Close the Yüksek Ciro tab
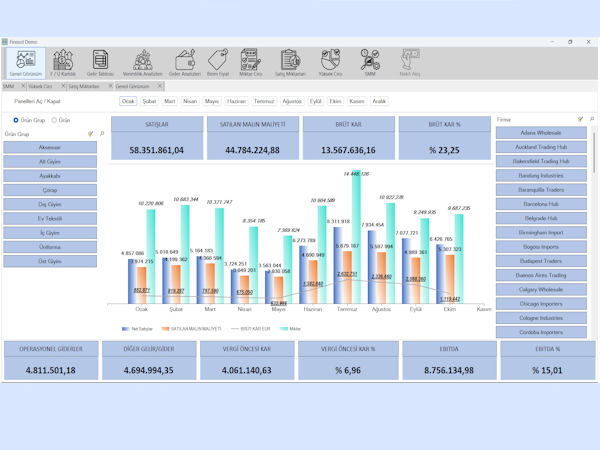Image resolution: width=600 pixels, height=450 pixels. [x=64, y=86]
